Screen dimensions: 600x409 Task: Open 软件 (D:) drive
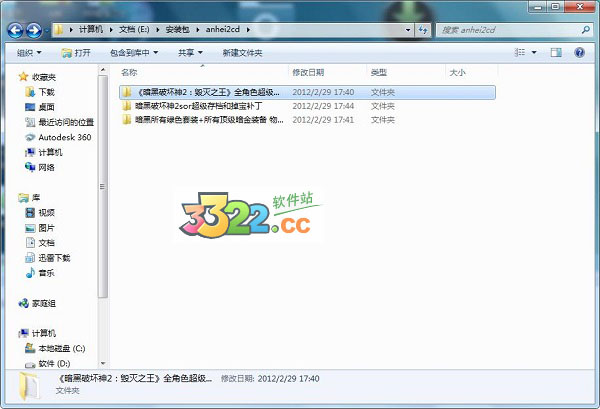[x=47, y=363]
